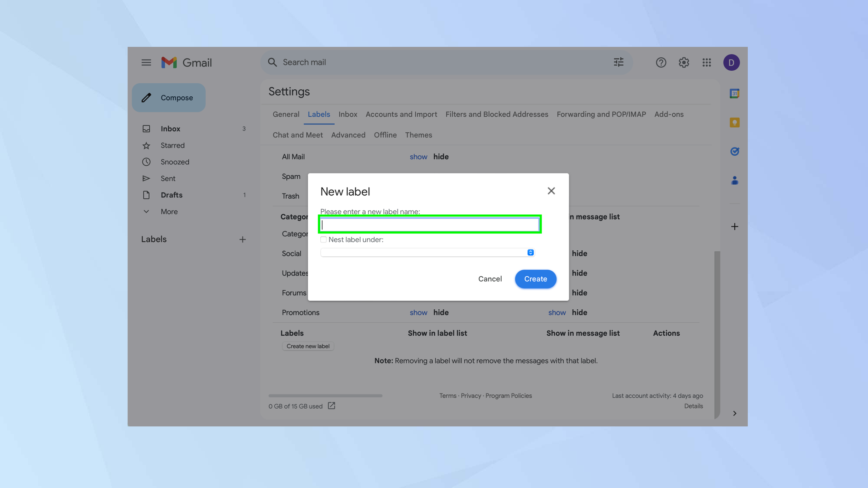The width and height of the screenshot is (868, 488).
Task: Click the Filter search options icon
Action: click(x=619, y=62)
